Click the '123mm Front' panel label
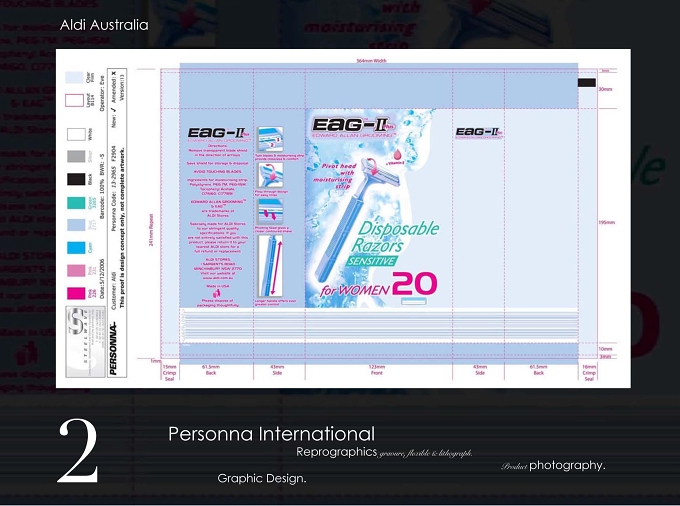The height and width of the screenshot is (506, 680). (x=377, y=369)
